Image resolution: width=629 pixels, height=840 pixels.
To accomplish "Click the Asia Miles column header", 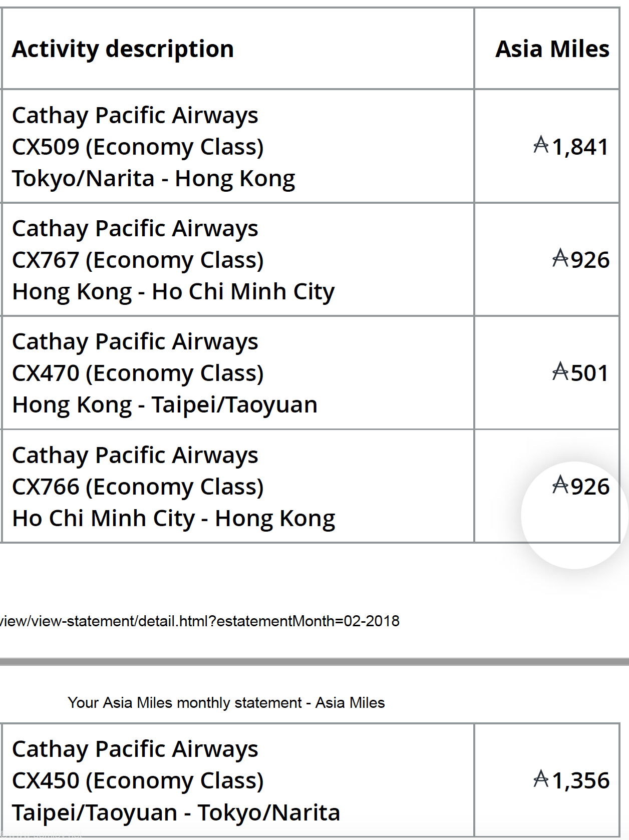I will [x=552, y=49].
